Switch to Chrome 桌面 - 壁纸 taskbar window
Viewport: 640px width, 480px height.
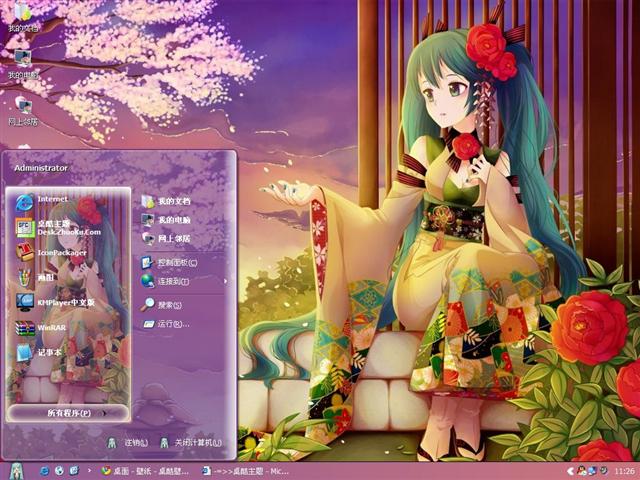144,471
